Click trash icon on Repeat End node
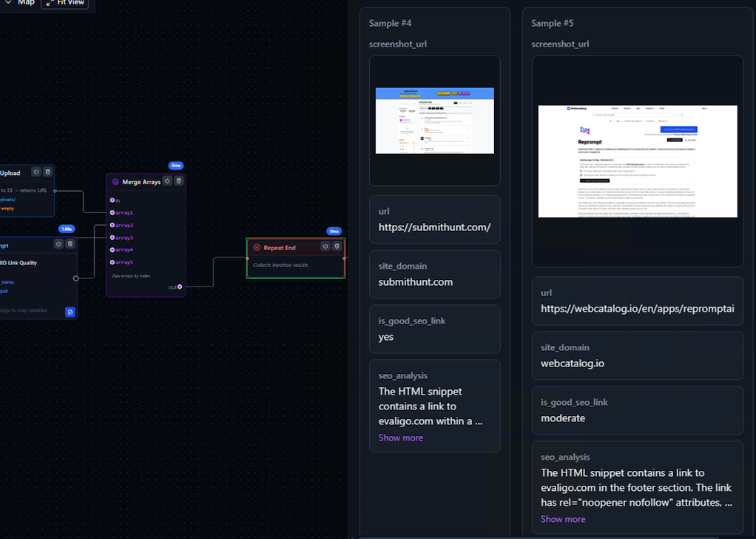Image resolution: width=756 pixels, height=539 pixels. [x=337, y=247]
